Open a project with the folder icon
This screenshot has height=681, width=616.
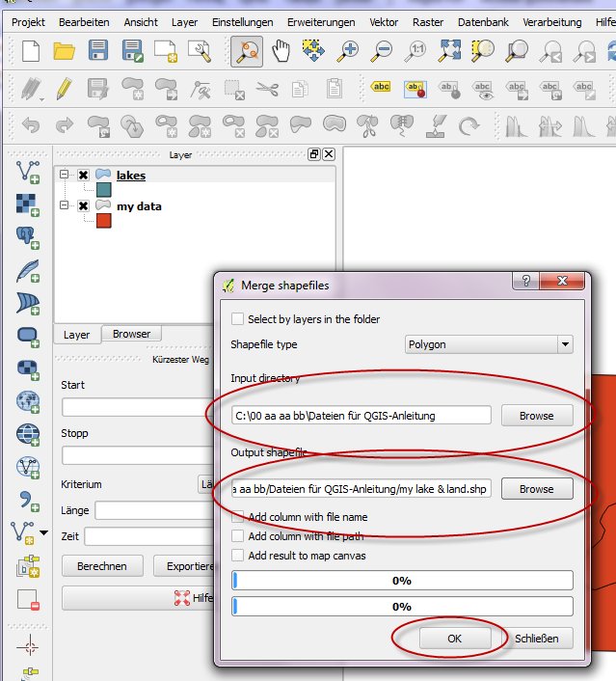tap(64, 49)
